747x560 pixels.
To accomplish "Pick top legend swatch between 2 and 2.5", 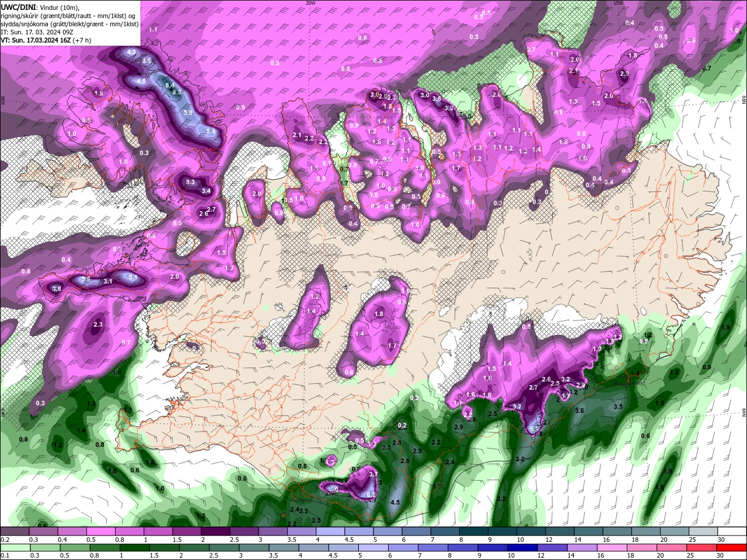I will tap(215, 531).
